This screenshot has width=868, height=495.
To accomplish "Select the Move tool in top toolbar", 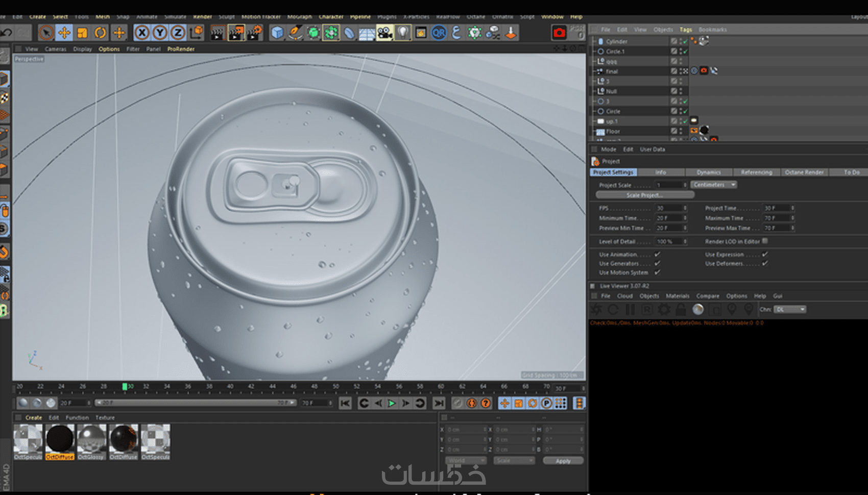I will 64,33.
